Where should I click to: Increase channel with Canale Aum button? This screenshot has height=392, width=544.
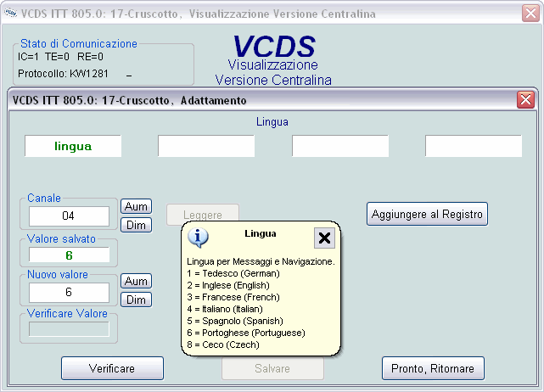136,206
